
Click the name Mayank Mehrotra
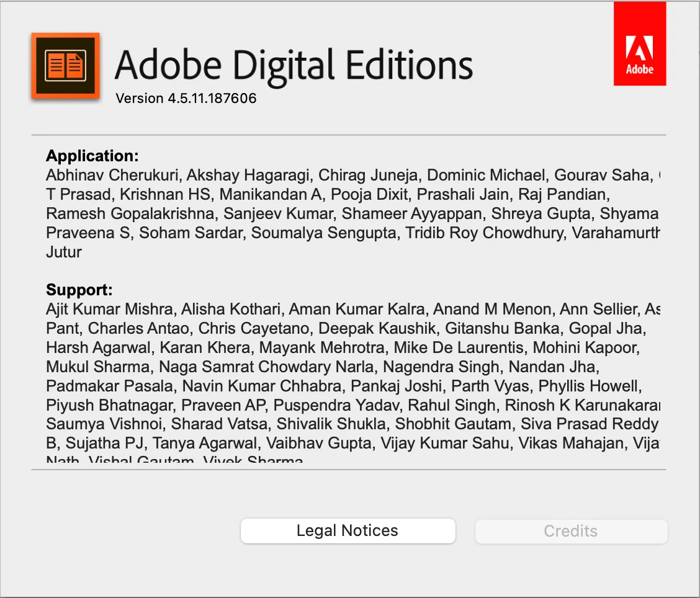pos(321,347)
